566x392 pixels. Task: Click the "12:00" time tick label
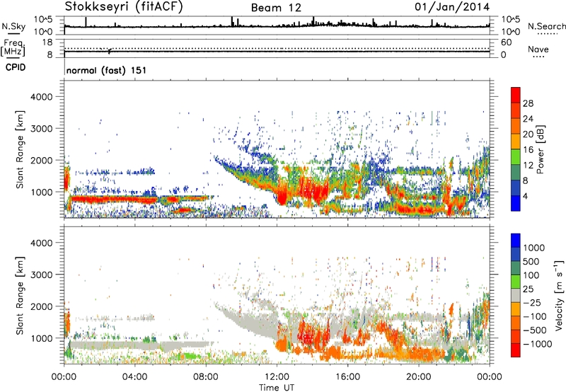point(277,377)
